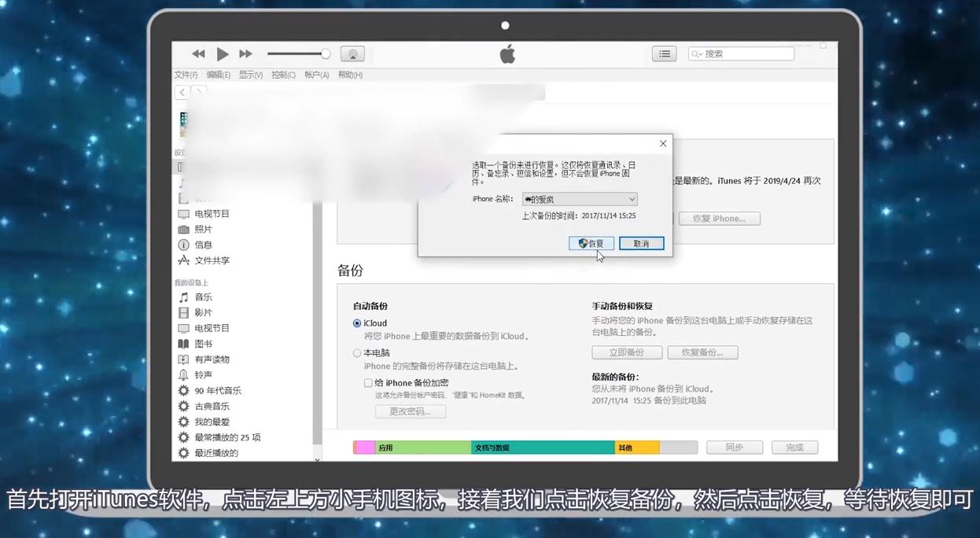
Task: Open the iPhone 名称 backup dropdown
Action: (580, 200)
